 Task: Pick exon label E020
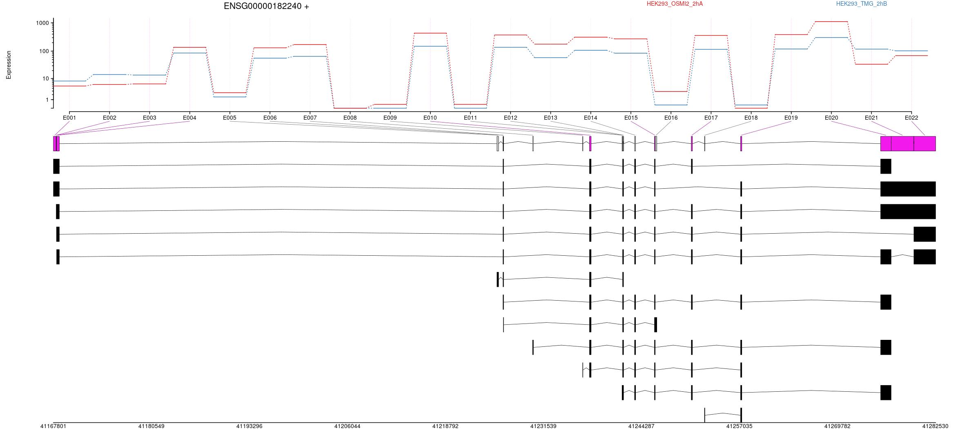[831, 118]
